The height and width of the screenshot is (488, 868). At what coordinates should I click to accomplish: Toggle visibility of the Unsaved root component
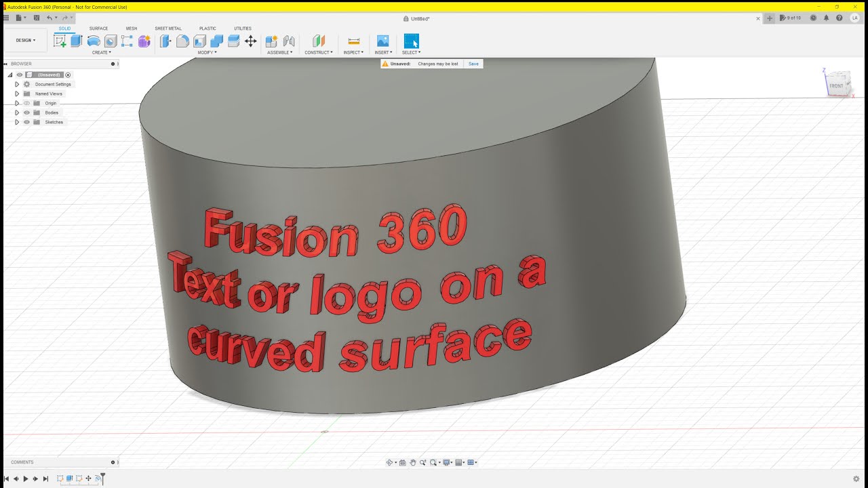coord(20,75)
